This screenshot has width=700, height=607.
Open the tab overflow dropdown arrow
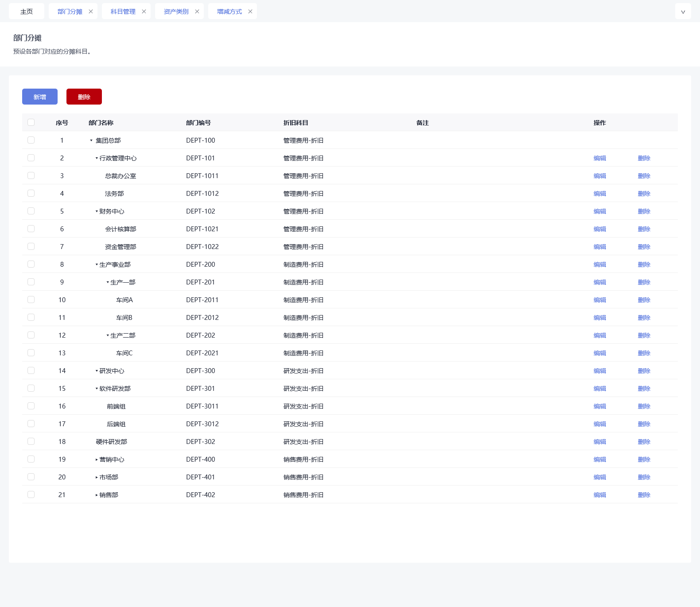[683, 12]
